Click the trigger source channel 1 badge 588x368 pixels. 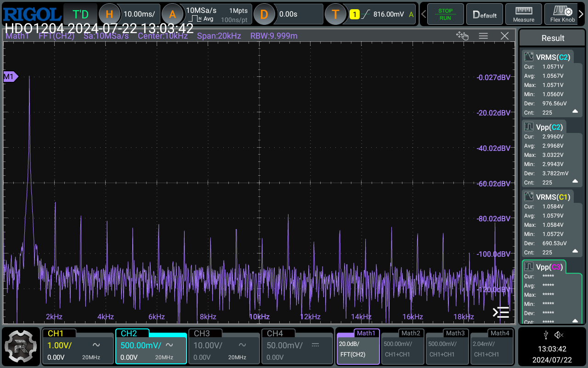[354, 14]
